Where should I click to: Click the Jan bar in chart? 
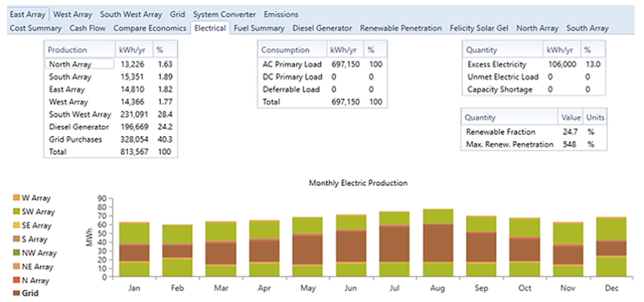coord(134,249)
